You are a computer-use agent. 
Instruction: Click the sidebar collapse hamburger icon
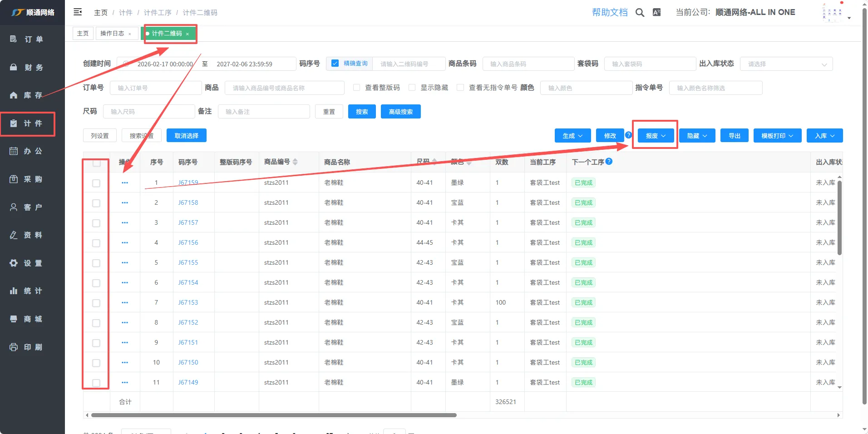click(x=78, y=12)
